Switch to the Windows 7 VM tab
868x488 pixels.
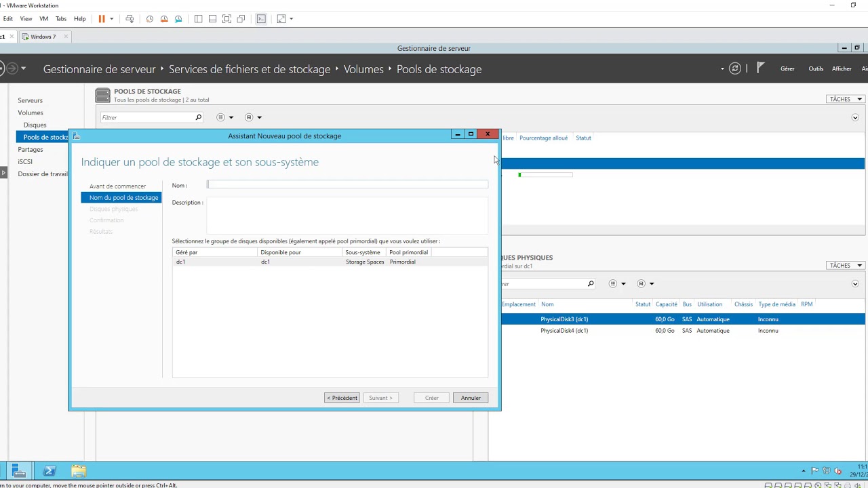[43, 37]
